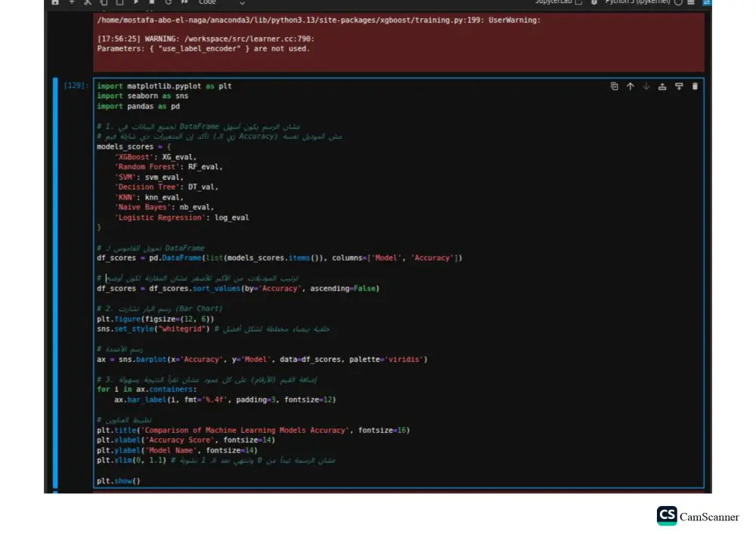Insert a new cell below this one
This screenshot has height=534, width=756.
[x=679, y=87]
